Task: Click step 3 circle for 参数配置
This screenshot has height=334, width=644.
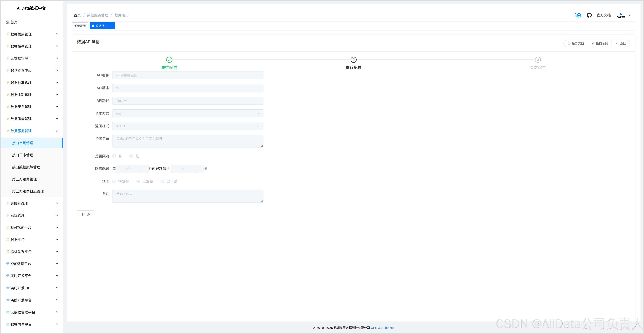Action: point(538,60)
